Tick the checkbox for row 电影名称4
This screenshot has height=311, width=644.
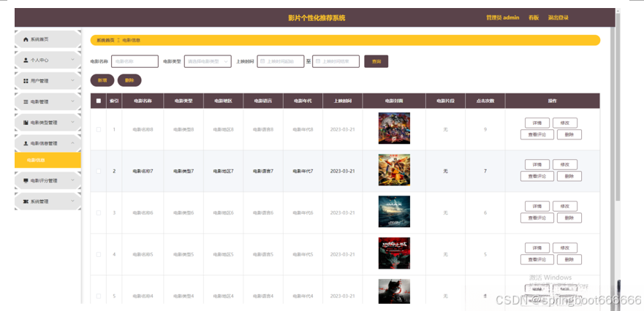(x=98, y=296)
